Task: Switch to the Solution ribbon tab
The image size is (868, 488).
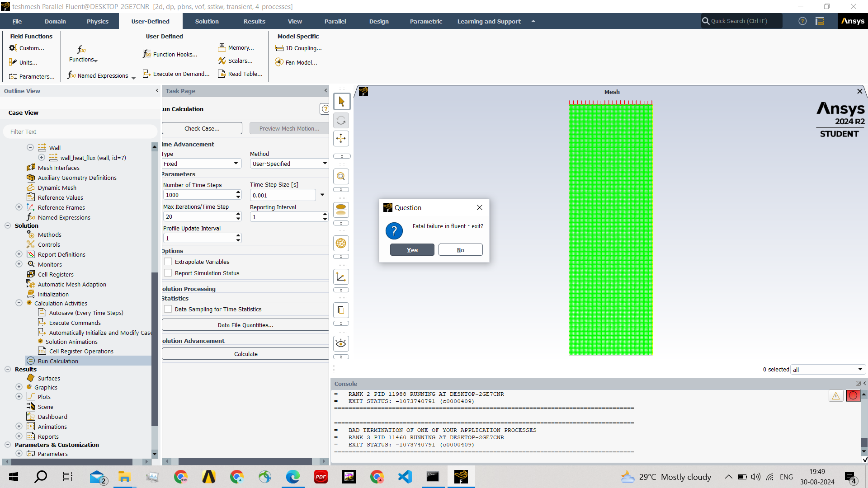Action: [x=207, y=21]
